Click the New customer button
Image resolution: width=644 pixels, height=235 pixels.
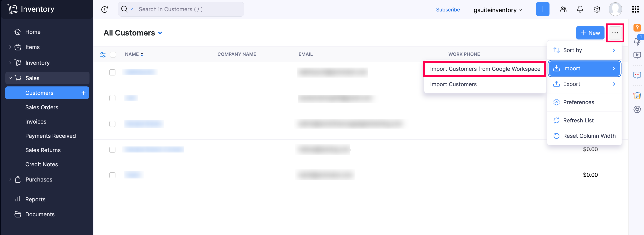590,33
